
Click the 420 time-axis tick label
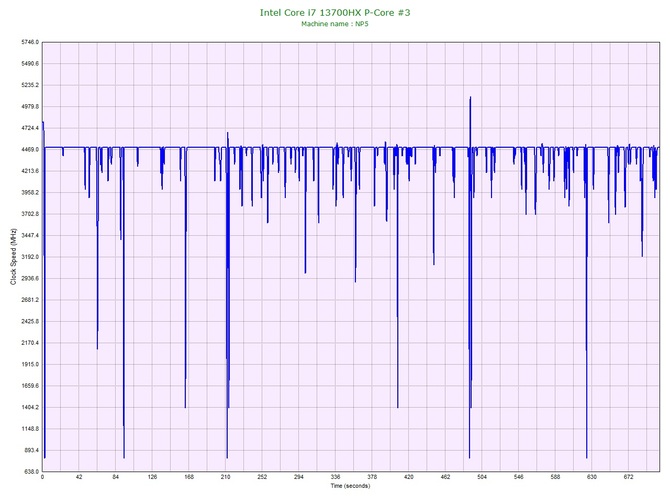point(409,477)
